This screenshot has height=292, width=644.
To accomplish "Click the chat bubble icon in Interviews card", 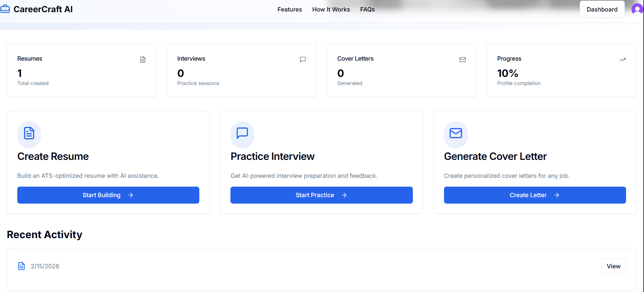I will point(303,60).
